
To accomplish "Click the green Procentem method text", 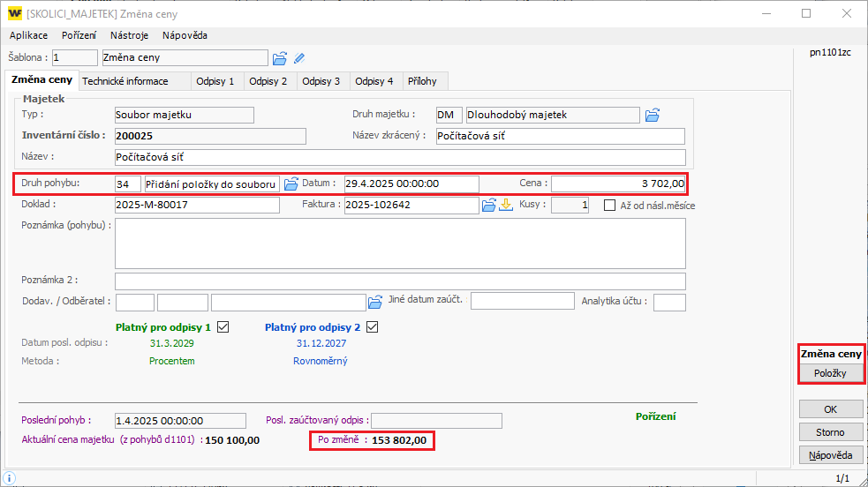I will point(171,361).
